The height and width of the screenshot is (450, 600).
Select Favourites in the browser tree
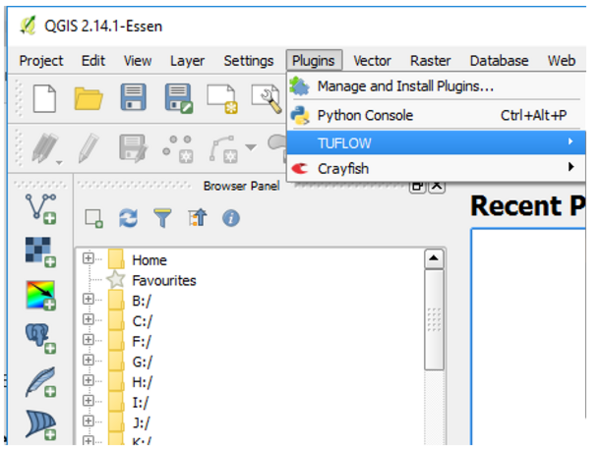163,280
